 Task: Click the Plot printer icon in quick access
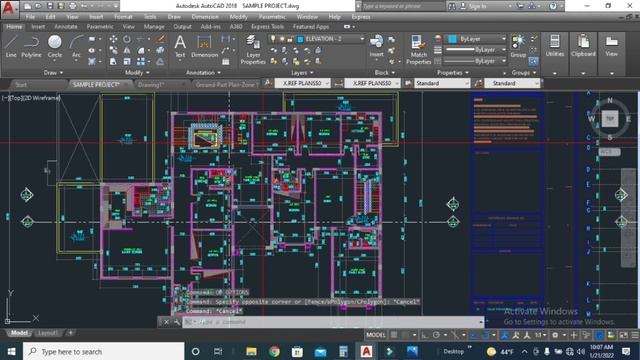pyautogui.click(x=72, y=6)
